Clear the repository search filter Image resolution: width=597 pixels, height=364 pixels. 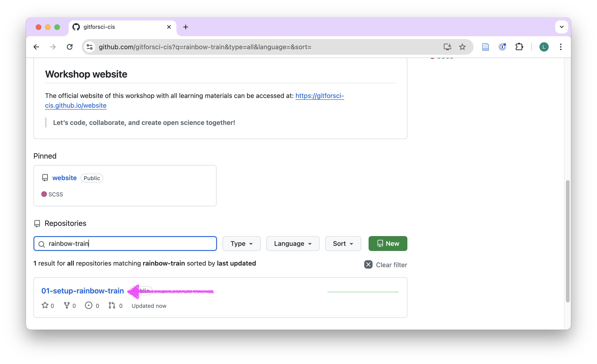[385, 265]
